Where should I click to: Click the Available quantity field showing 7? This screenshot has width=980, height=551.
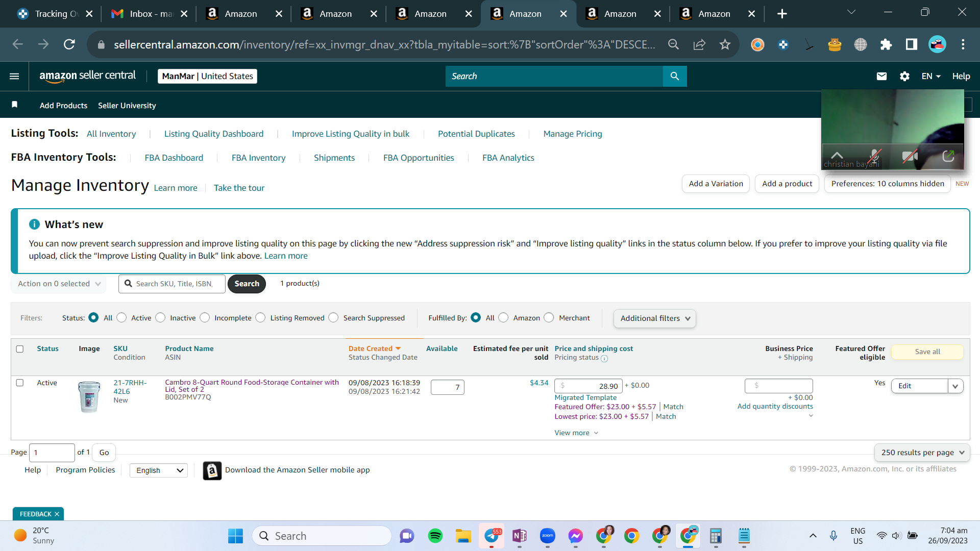pyautogui.click(x=448, y=387)
